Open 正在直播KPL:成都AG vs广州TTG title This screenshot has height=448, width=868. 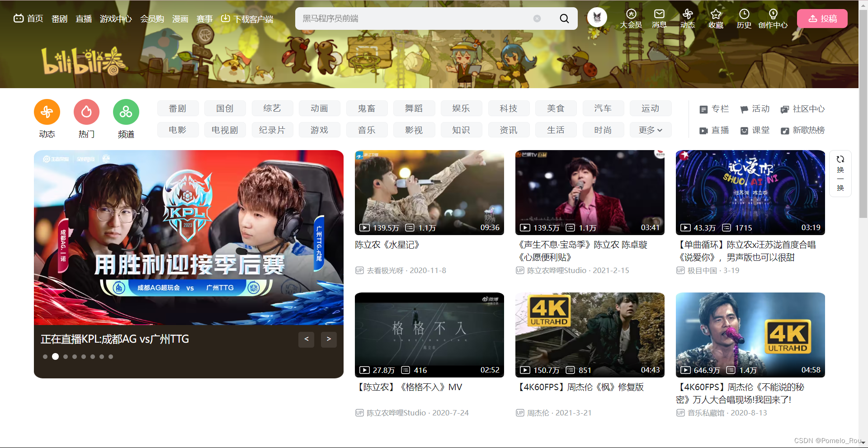pos(115,339)
